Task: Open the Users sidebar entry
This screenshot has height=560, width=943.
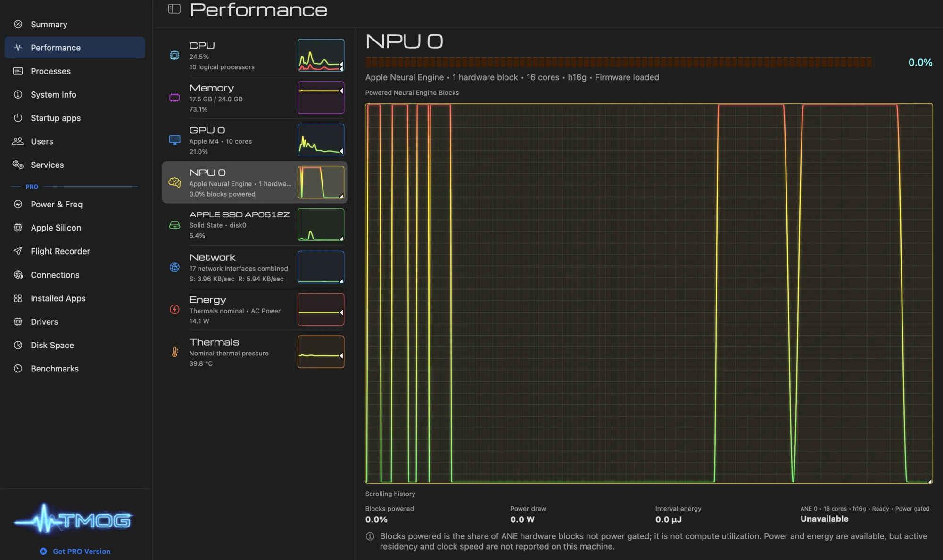Action: (x=74, y=141)
